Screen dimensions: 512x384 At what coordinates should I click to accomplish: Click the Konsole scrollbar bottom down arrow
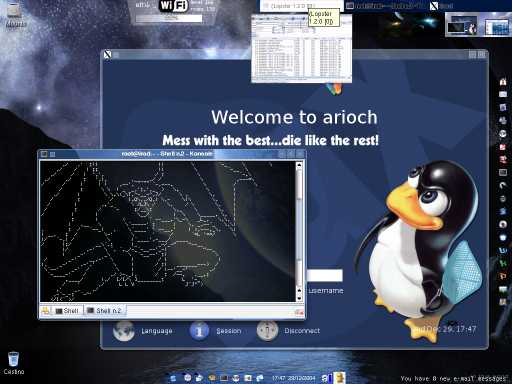click(299, 298)
